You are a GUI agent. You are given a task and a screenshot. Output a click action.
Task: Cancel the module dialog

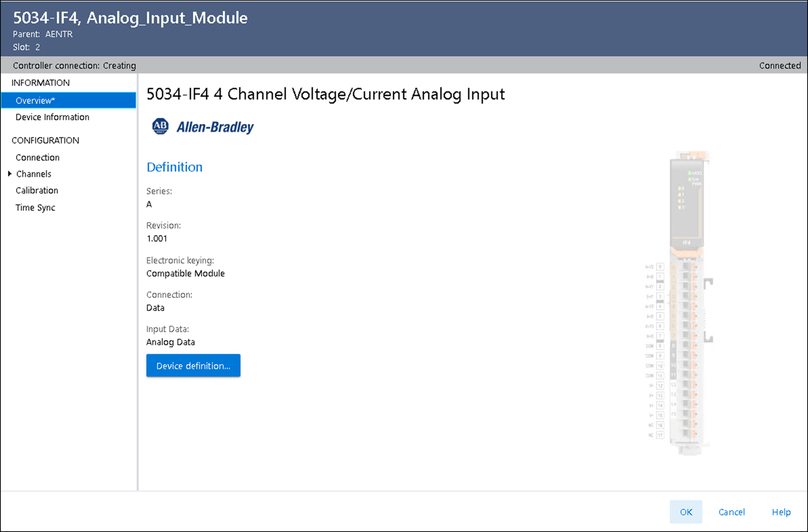click(x=731, y=512)
